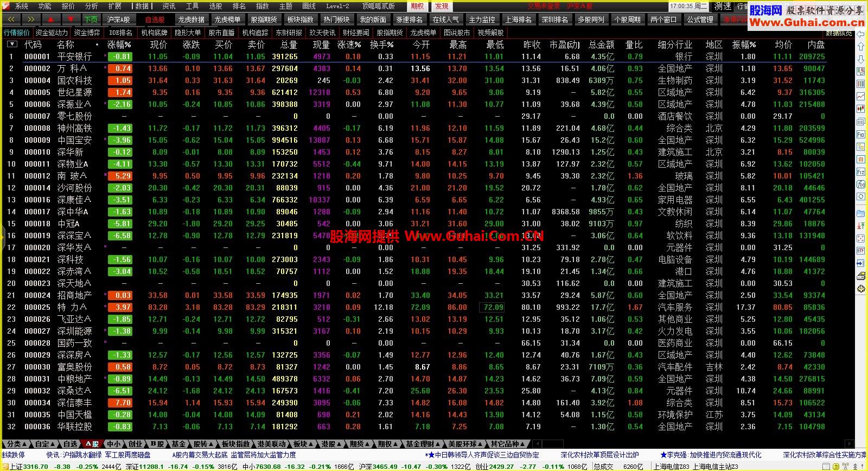Click the f(x) formula icon in right sidebar
The image size is (868, 471).
pos(861,184)
